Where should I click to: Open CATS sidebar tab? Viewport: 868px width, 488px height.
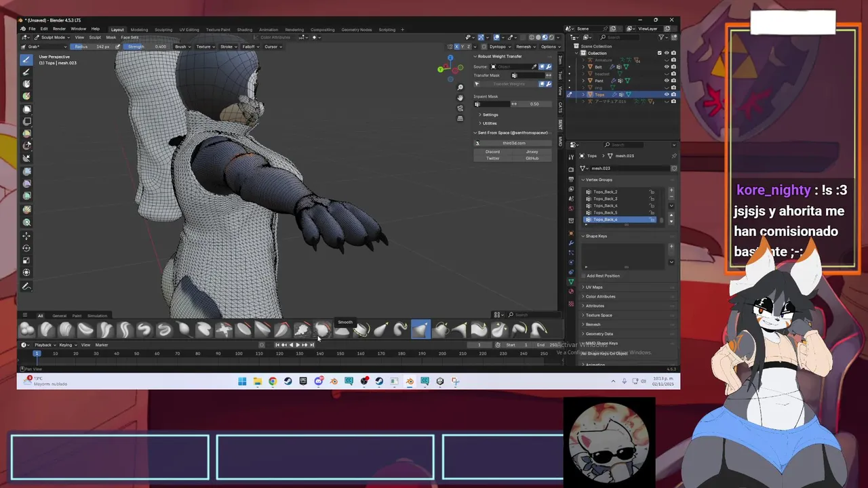[x=560, y=107]
